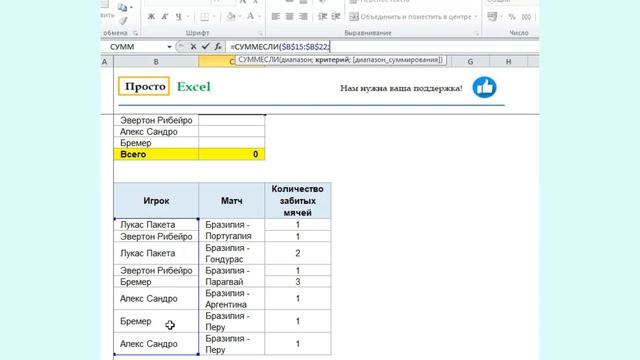640x360 pixels.
Task: Select the goals cell showing 3
Action: tap(298, 282)
